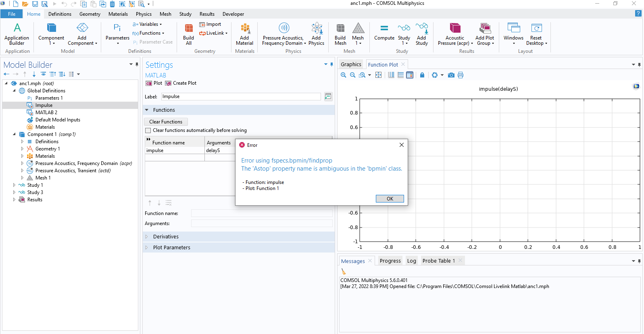Viewport: 644px width, 334px height.
Task: Open the Physics ribbon tab
Action: point(144,14)
